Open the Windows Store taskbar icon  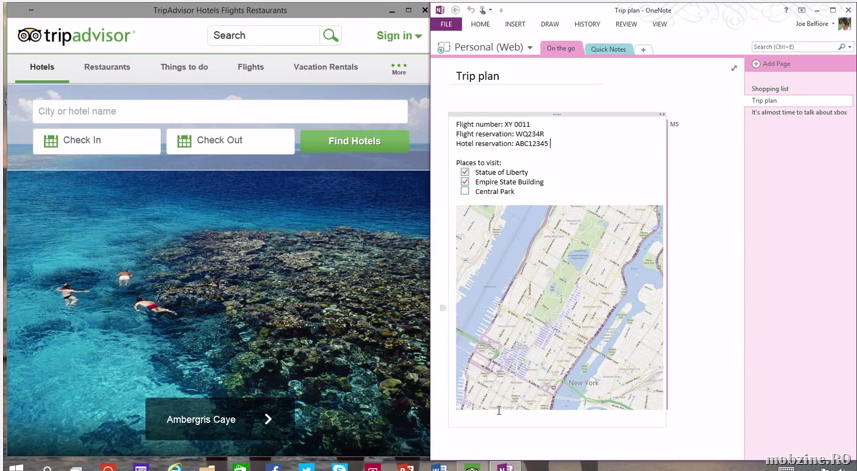[240, 468]
